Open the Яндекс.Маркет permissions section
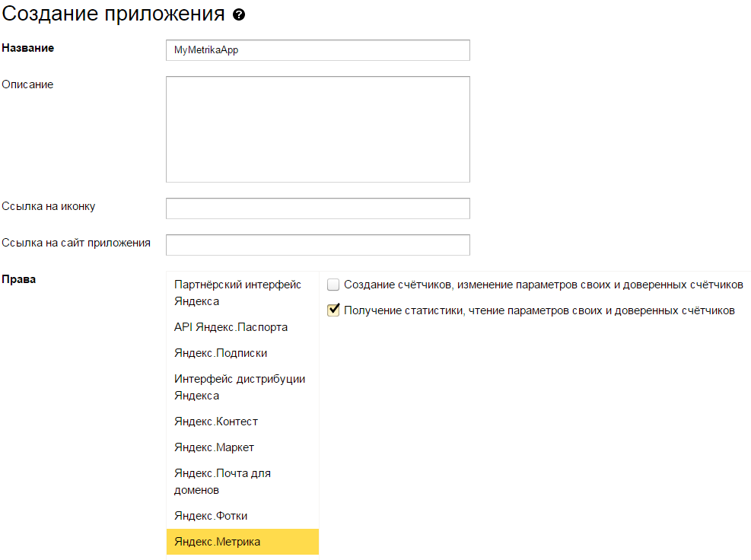 (x=214, y=447)
